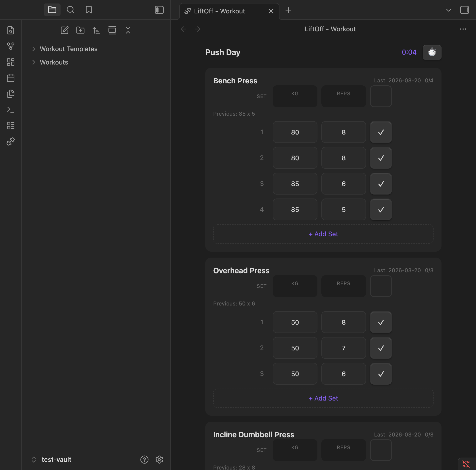Open command palette terminal icon
The image size is (476, 470).
[x=11, y=110]
